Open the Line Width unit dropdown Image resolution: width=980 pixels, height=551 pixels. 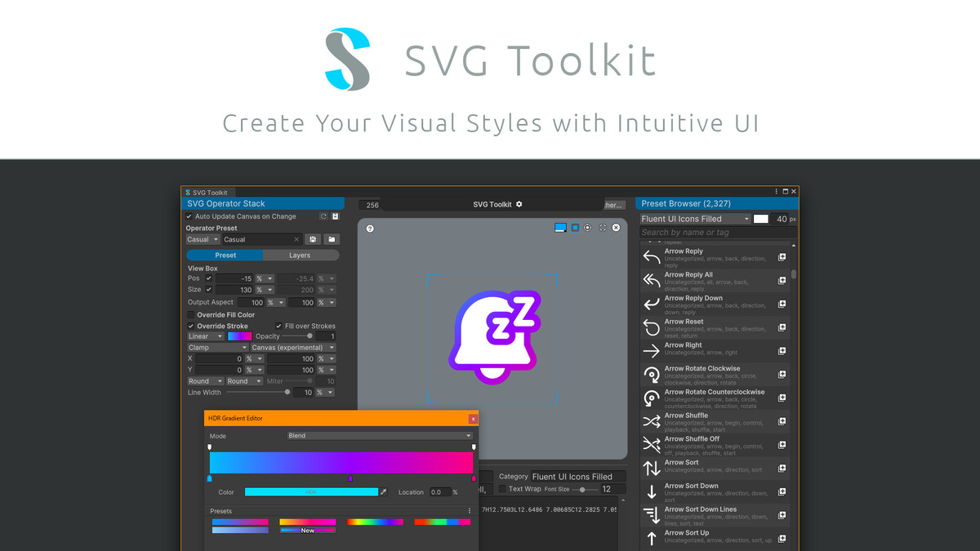[x=325, y=393]
